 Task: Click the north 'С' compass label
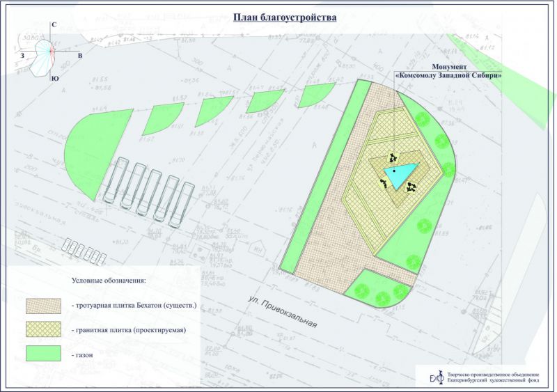[x=54, y=25]
